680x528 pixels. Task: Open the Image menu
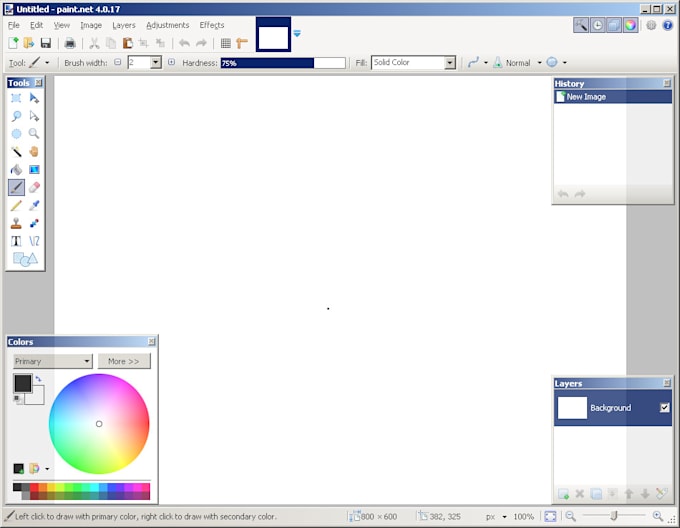(x=91, y=25)
